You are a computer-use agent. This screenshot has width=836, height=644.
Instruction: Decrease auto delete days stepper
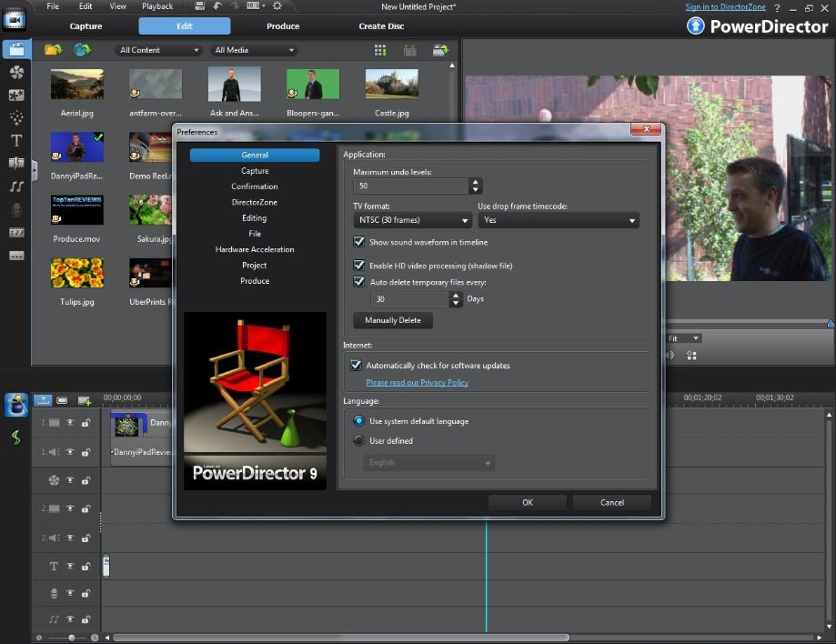click(x=456, y=303)
